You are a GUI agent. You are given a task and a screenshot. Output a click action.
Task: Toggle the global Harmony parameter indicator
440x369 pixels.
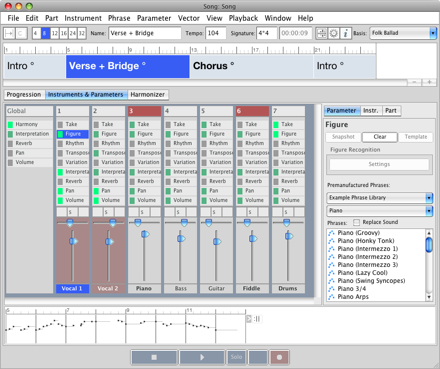[10, 124]
